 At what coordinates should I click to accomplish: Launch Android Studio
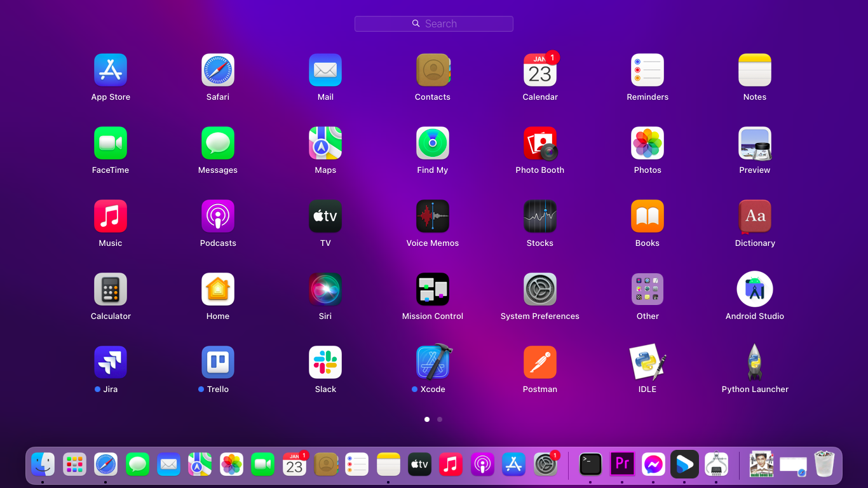coord(755,289)
